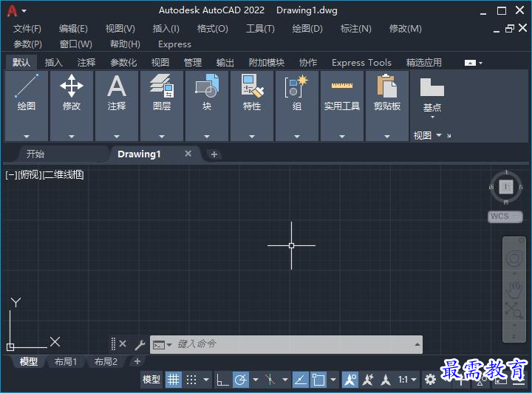Open recent commands dropdown in command line
The width and height of the screenshot is (532, 393).
pos(169,345)
